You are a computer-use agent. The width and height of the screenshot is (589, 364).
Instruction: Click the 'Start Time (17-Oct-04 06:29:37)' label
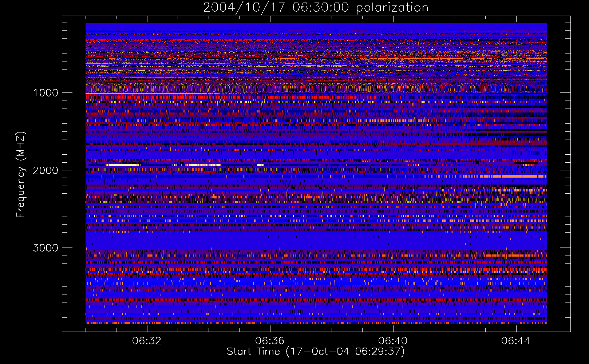click(x=316, y=351)
